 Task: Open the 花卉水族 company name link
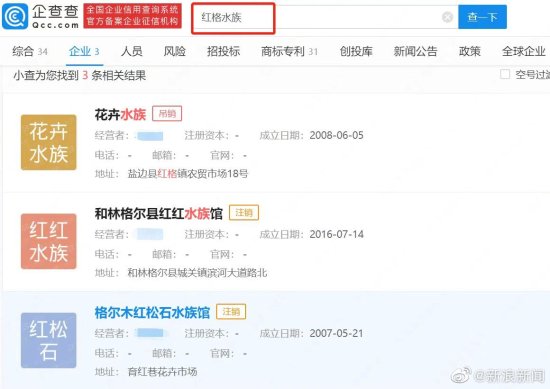(120, 114)
